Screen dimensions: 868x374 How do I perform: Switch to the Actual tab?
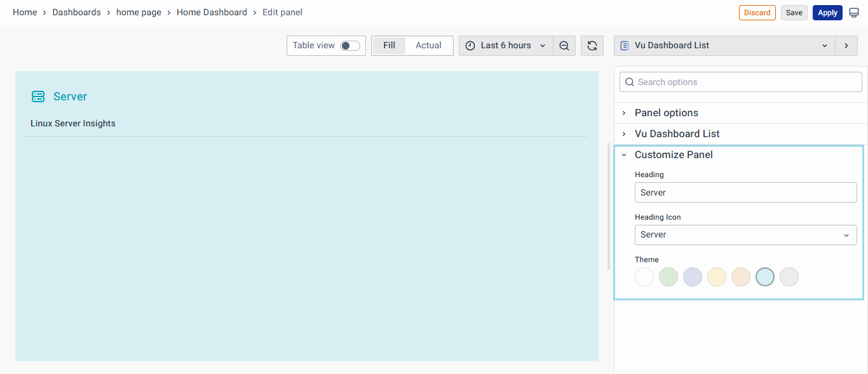point(428,45)
